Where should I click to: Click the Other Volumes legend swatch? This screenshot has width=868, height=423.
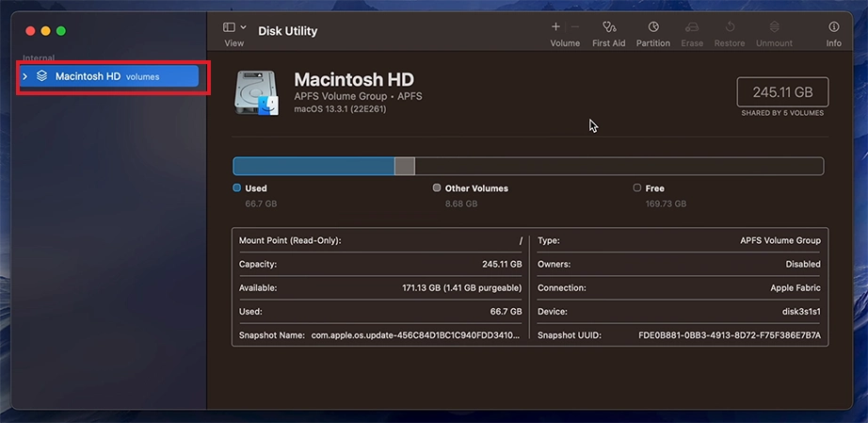(x=437, y=187)
